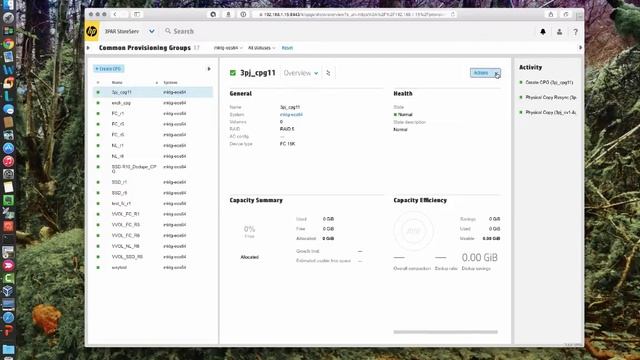Viewport: 640px width, 360px height.
Task: Open the help question mark icon
Action: 575,31
